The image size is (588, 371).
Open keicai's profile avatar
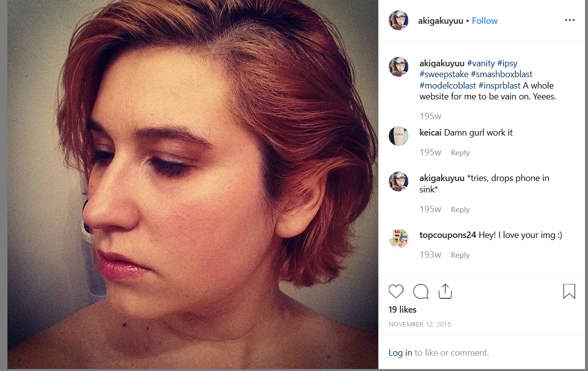click(398, 136)
